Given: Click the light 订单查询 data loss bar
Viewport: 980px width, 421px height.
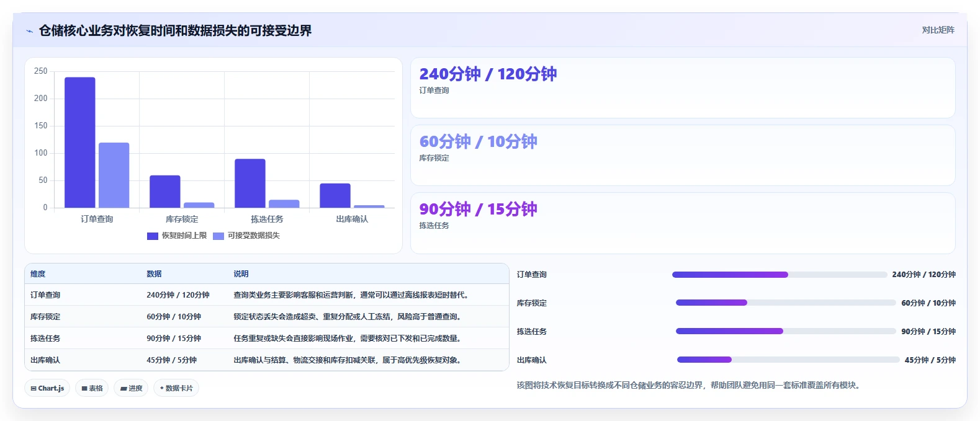Looking at the screenshot, I should tap(114, 175).
